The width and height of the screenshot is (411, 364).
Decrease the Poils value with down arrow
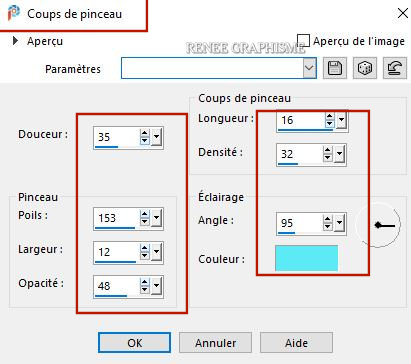144,222
